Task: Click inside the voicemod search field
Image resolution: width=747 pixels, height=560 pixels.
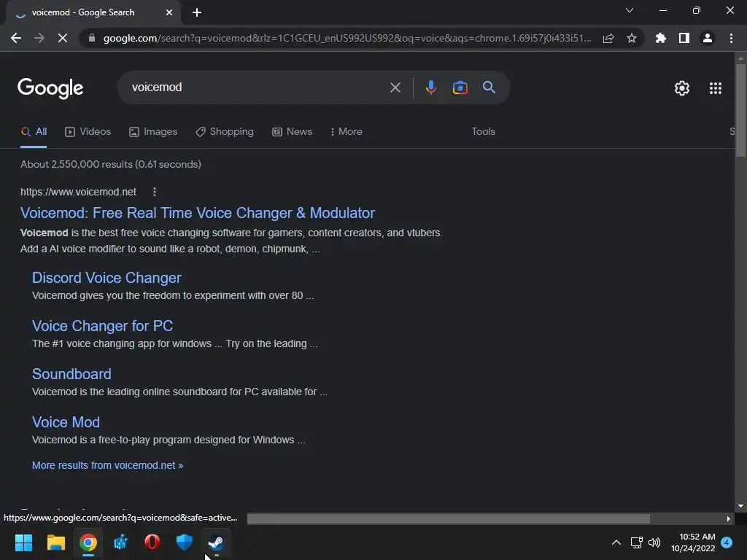Action: click(x=258, y=87)
